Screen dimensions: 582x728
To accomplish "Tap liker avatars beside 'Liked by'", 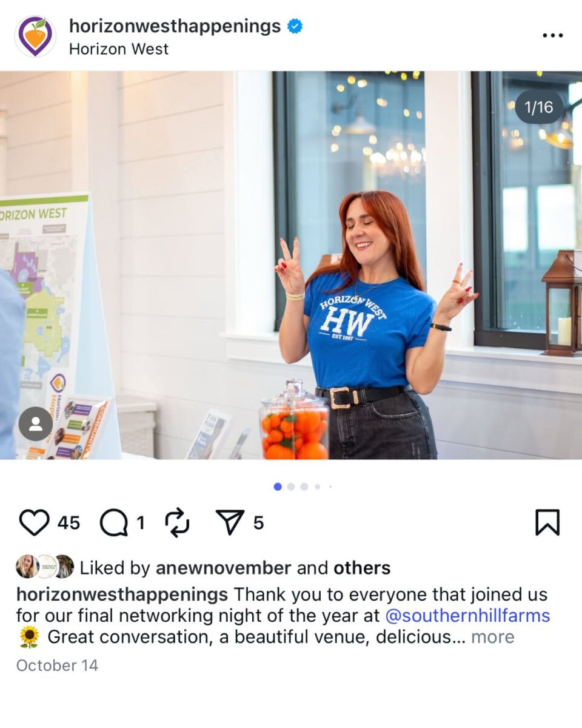I will click(x=45, y=567).
